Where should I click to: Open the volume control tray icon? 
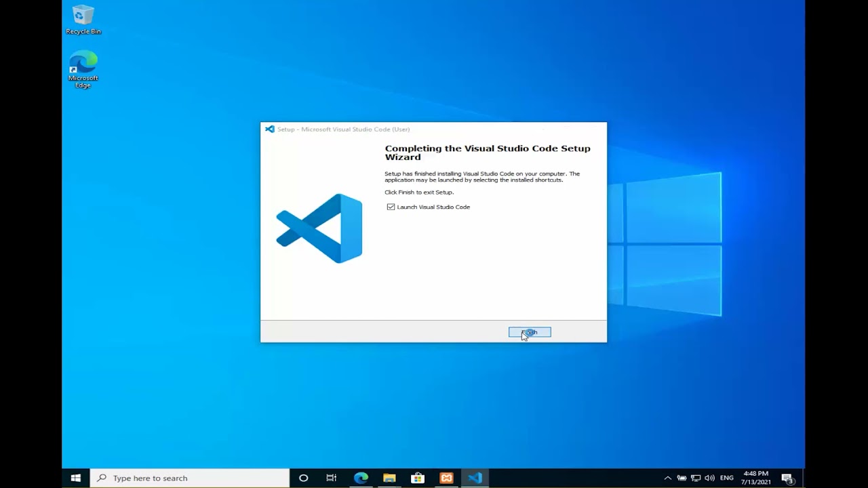point(709,478)
